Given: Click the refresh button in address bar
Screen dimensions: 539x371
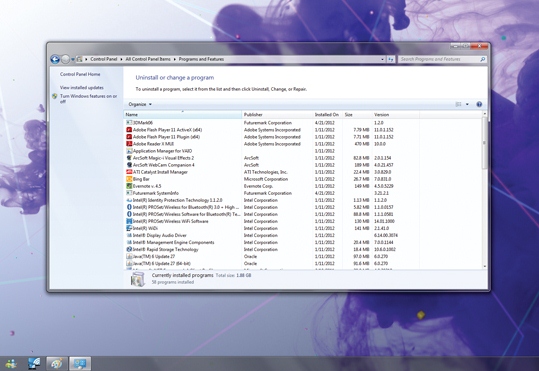Looking at the screenshot, I should (390, 59).
